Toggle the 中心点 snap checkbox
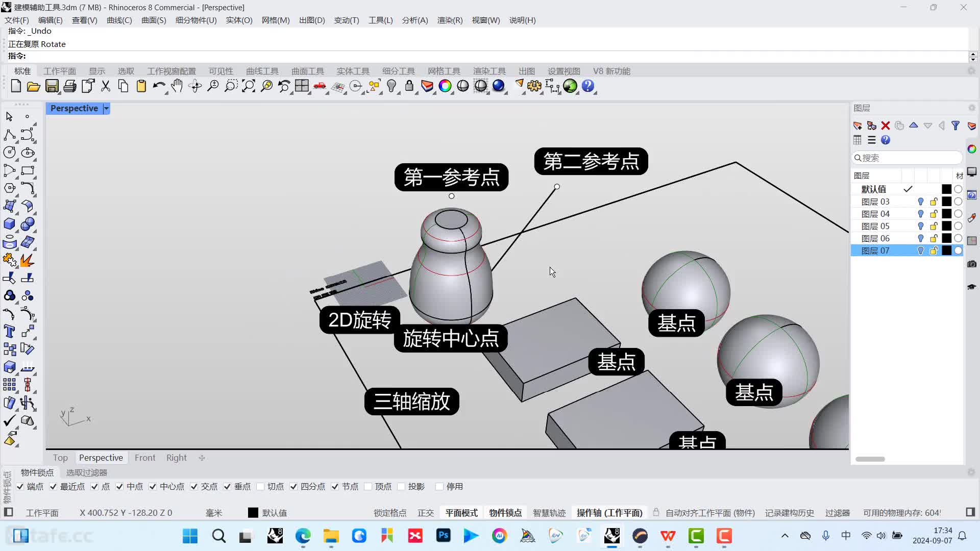The image size is (980, 551). [153, 487]
